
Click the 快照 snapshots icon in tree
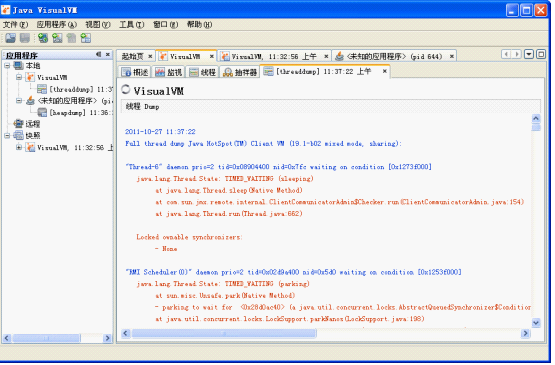[18, 136]
